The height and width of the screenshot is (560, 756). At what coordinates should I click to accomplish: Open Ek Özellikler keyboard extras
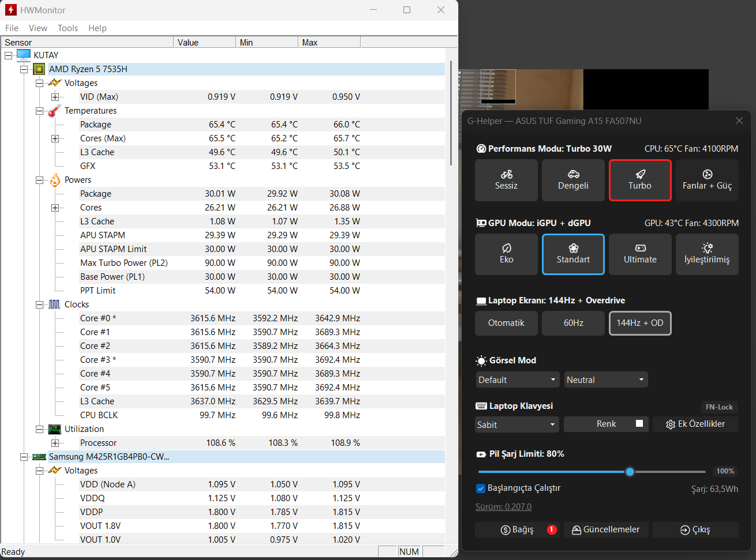point(695,424)
